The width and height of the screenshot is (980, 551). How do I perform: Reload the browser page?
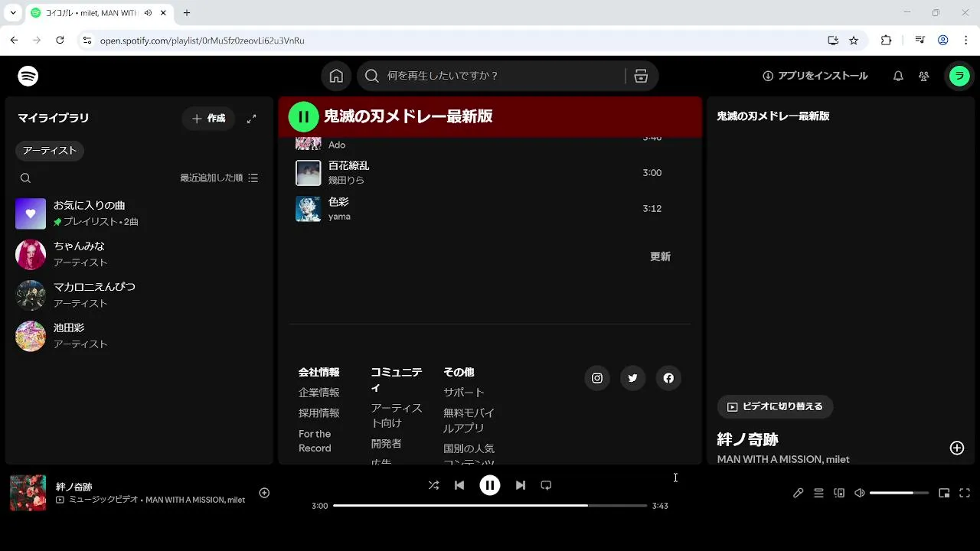pos(60,40)
